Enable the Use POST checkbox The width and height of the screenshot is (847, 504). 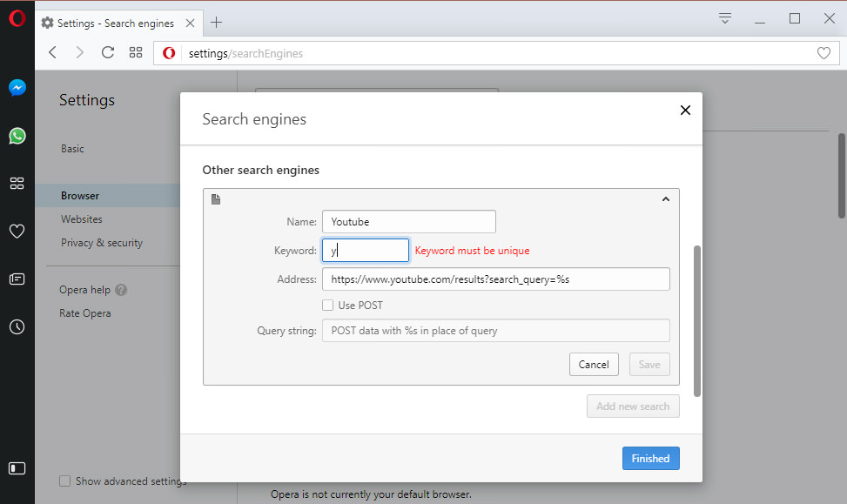point(328,305)
